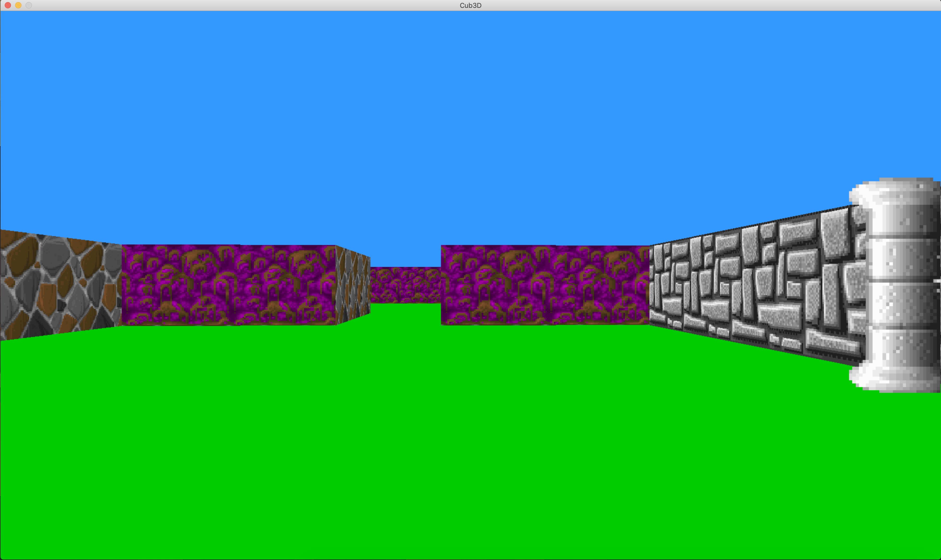Select the brown and gray cobblestone wall
Image resolution: width=941 pixels, height=560 pixels.
tap(57, 285)
